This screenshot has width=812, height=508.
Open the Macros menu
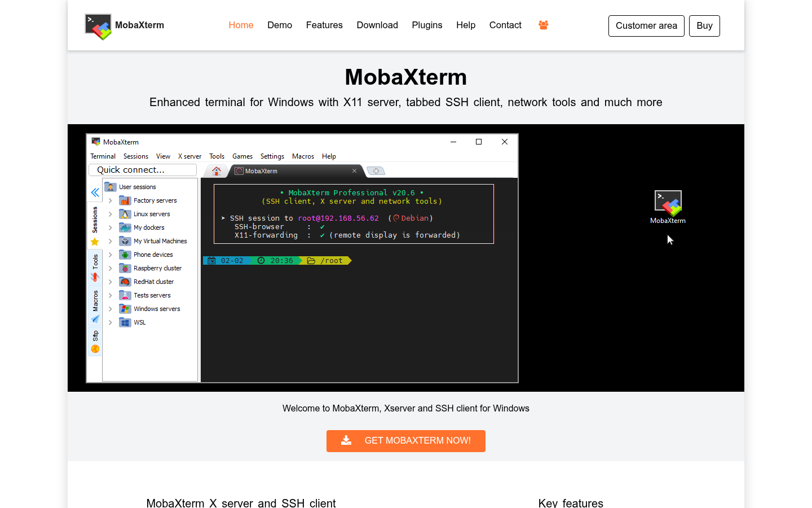pyautogui.click(x=303, y=156)
